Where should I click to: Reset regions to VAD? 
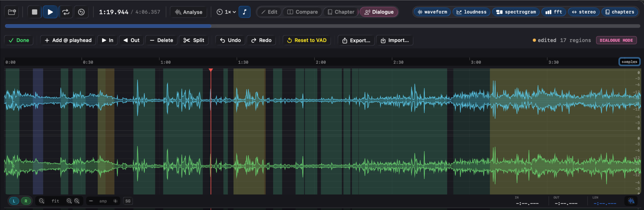pos(307,40)
